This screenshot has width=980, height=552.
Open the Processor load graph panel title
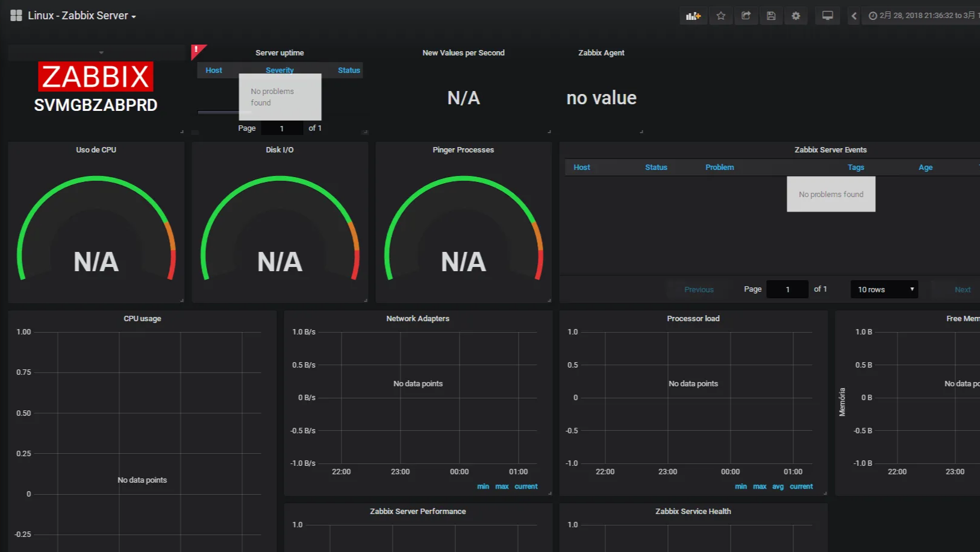click(693, 319)
